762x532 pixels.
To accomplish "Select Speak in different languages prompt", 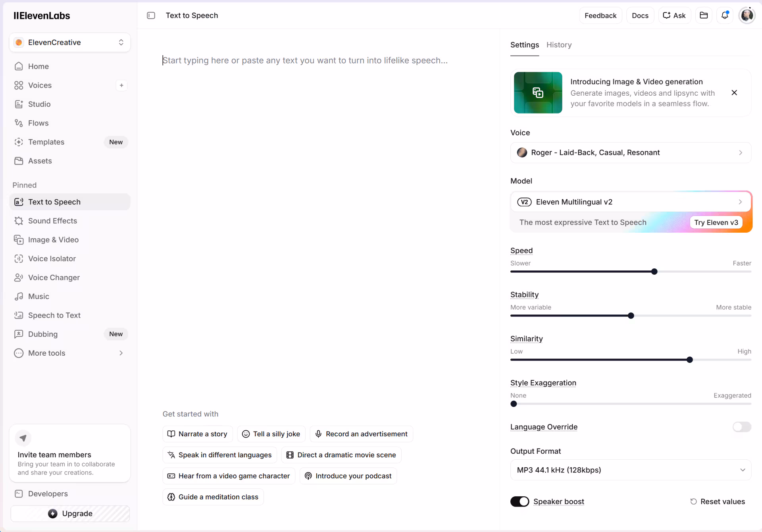I will click(x=219, y=455).
